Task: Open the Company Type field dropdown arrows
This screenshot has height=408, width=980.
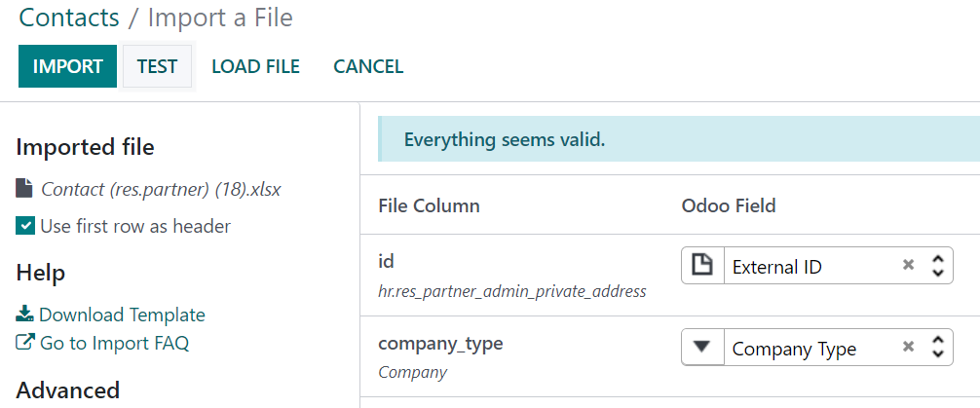Action: 937,347
